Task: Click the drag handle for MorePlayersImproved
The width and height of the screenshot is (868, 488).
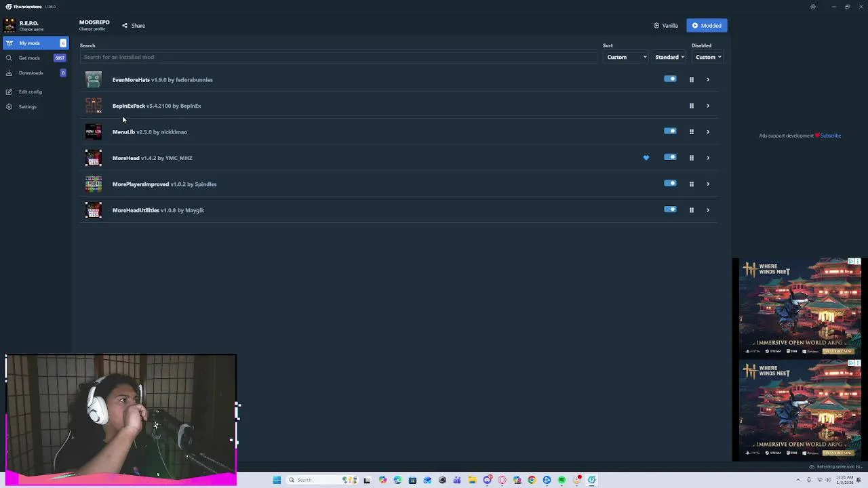Action: (x=691, y=184)
